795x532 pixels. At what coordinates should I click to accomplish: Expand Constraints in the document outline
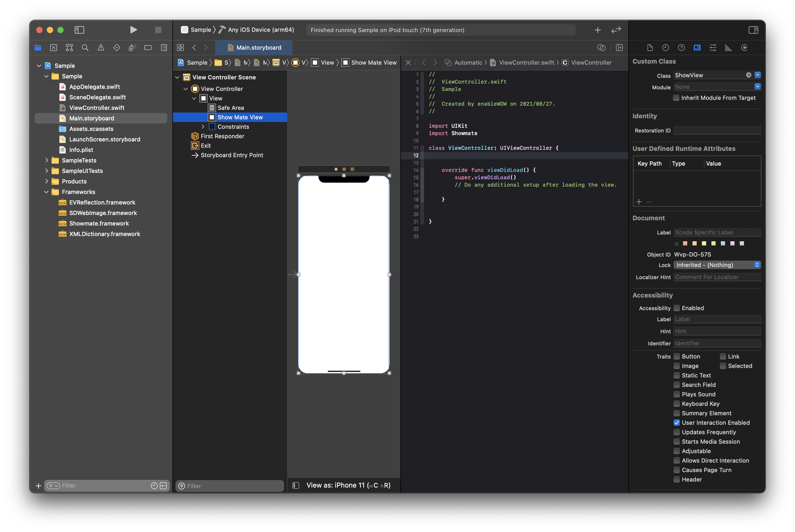click(203, 126)
